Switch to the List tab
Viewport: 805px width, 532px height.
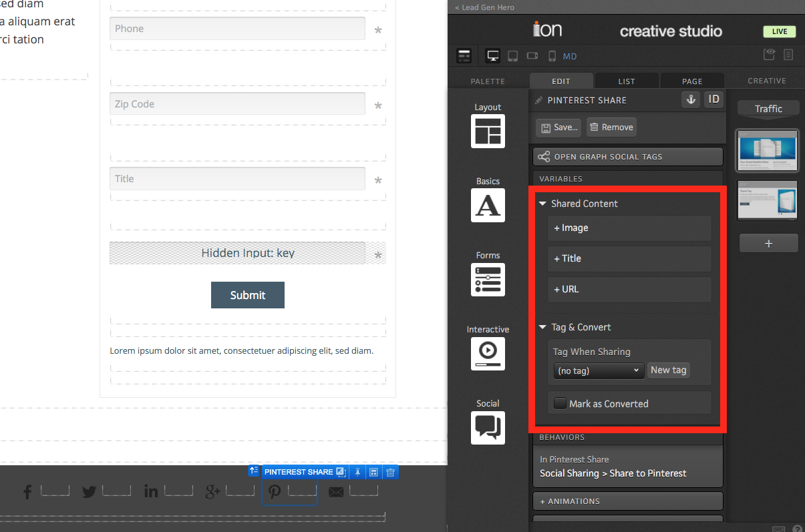click(x=627, y=81)
